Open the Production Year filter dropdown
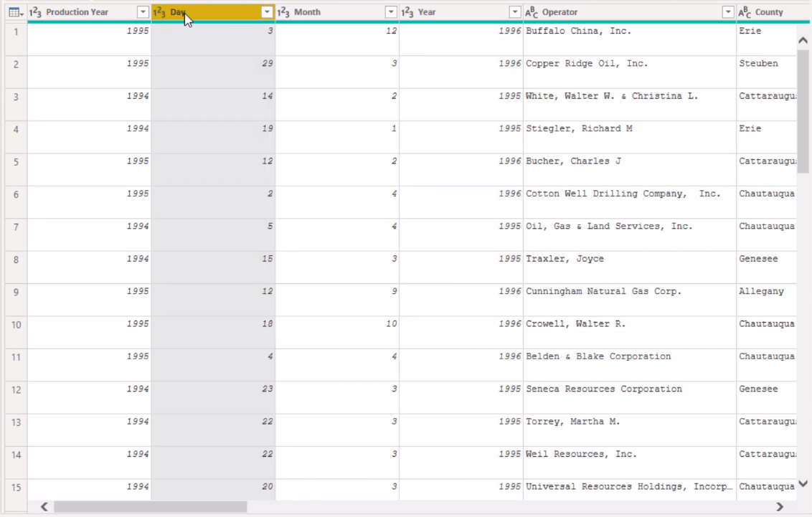812x517 pixels. point(143,12)
